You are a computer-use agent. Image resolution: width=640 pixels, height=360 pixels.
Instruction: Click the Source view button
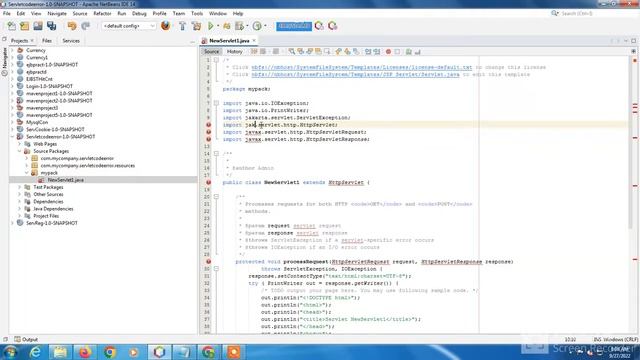(211, 51)
